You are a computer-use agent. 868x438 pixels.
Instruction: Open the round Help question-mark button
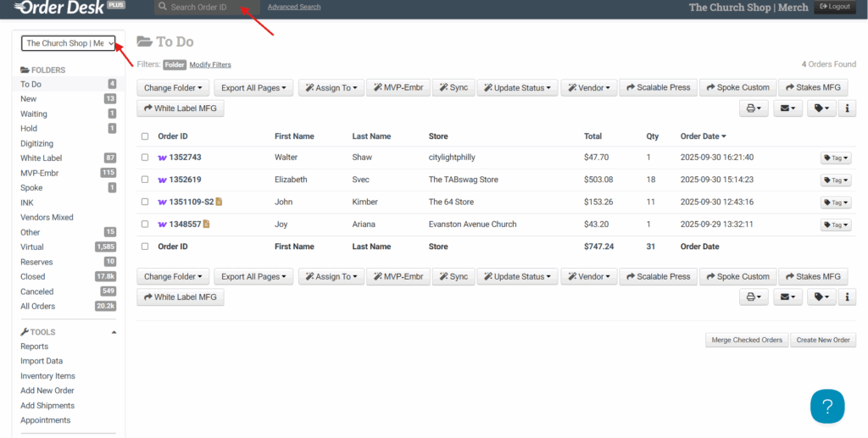click(x=827, y=406)
